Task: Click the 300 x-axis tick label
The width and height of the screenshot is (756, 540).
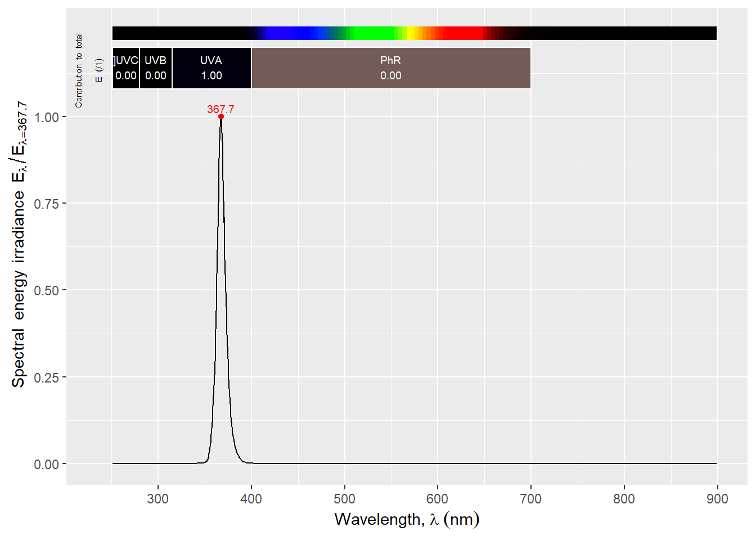Action: pyautogui.click(x=158, y=499)
